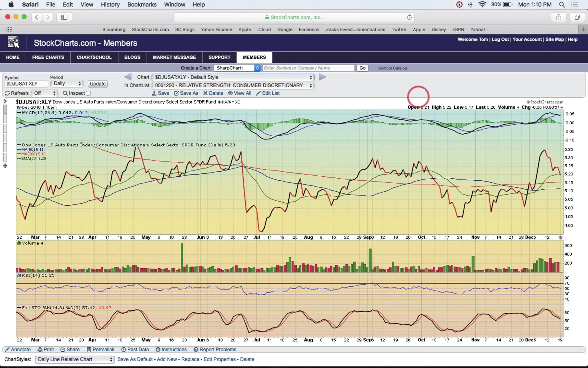Share the chart

(70, 349)
